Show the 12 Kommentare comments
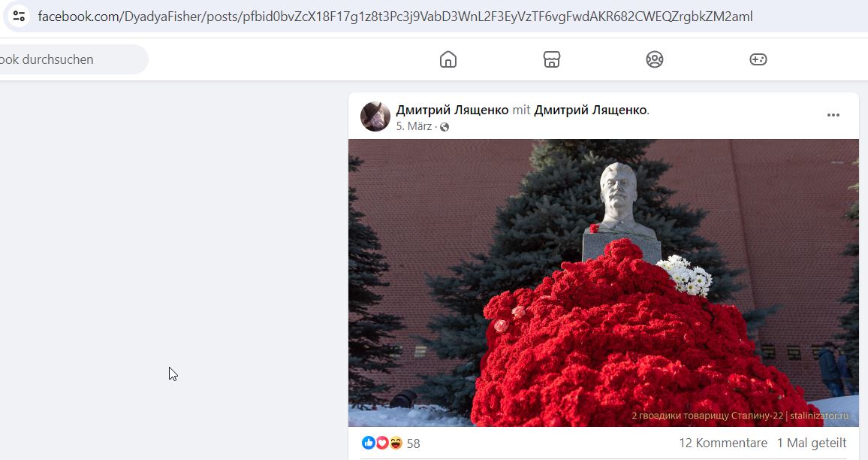Screen dimensions: 868x460 723,443
